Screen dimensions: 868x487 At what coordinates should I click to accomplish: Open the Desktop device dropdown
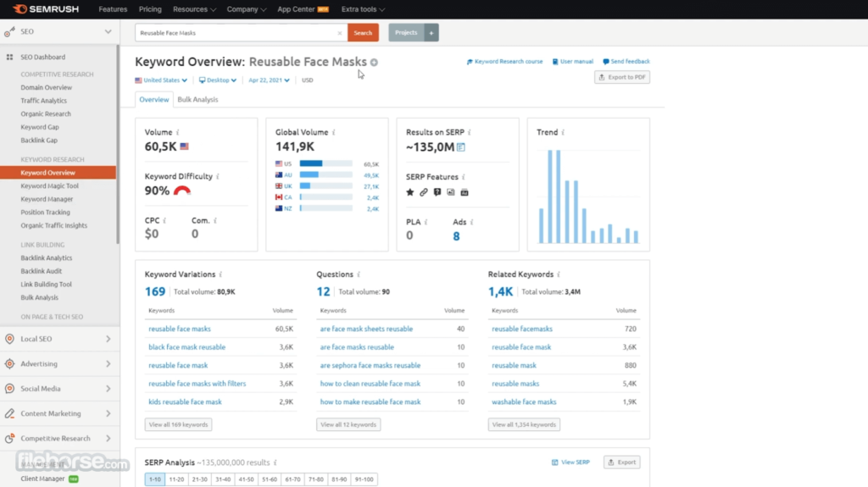tap(218, 80)
